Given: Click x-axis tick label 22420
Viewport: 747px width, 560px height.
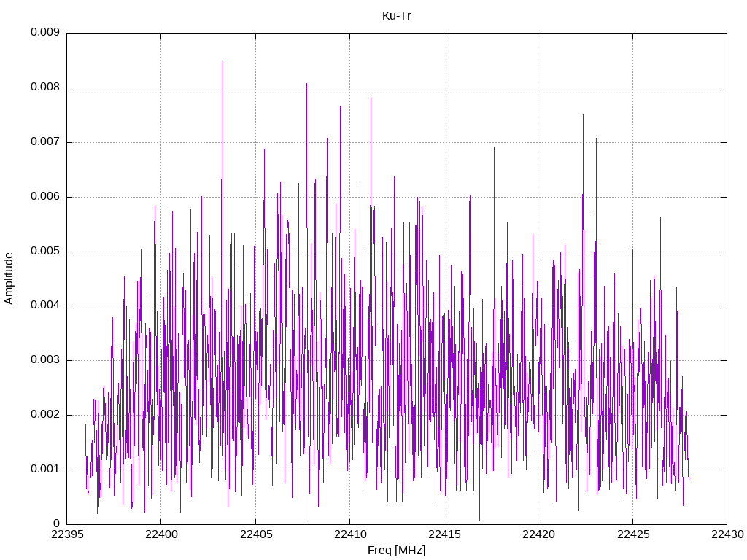Looking at the screenshot, I should (539, 534).
